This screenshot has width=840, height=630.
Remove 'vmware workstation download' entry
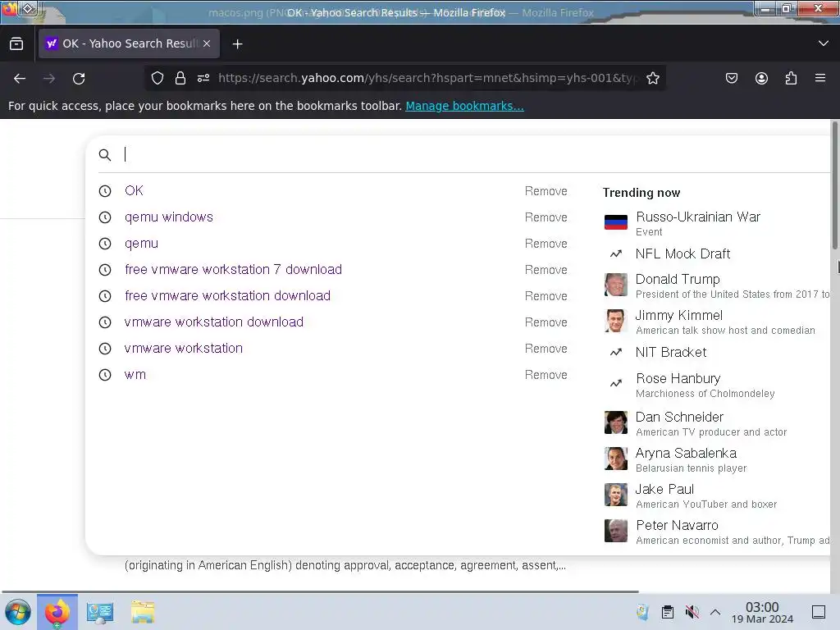[x=546, y=322]
